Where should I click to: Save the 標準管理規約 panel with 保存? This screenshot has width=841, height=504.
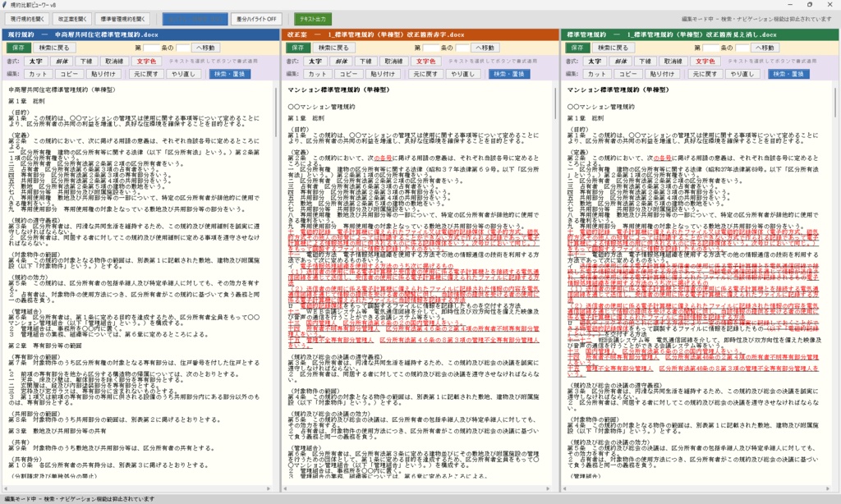pos(577,48)
